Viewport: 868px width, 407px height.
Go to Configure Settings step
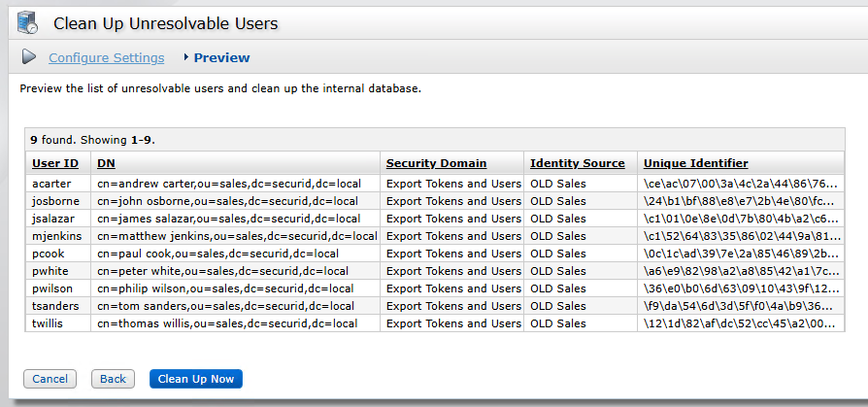tap(107, 58)
